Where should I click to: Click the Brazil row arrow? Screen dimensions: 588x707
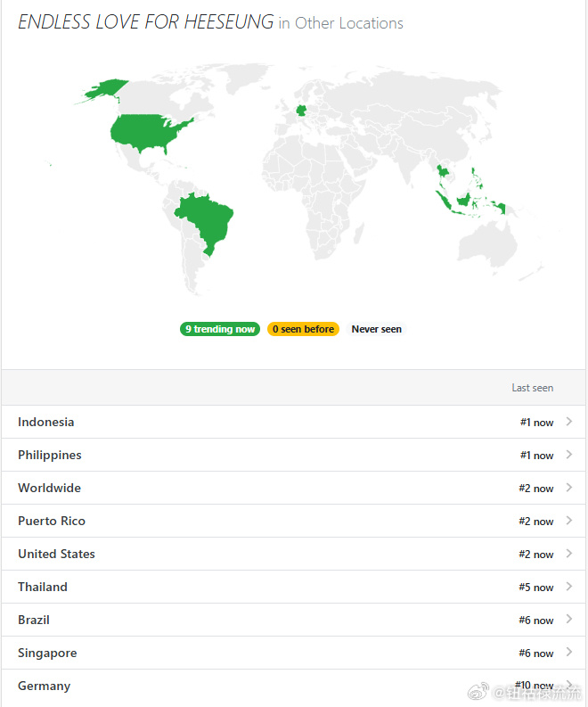pos(568,620)
